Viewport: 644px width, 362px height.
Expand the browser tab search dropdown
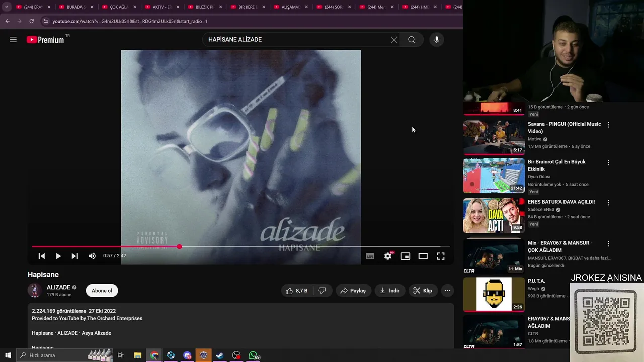pos(7,7)
